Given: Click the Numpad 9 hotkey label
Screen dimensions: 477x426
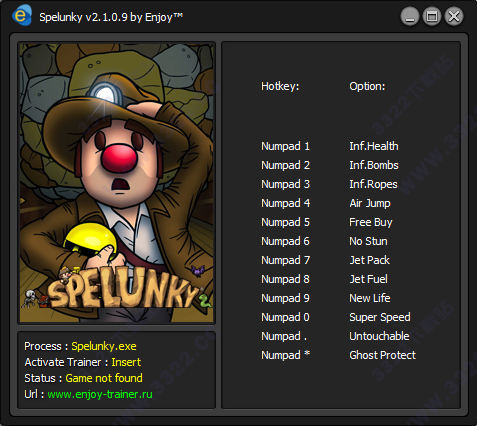Looking at the screenshot, I should coord(285,298).
